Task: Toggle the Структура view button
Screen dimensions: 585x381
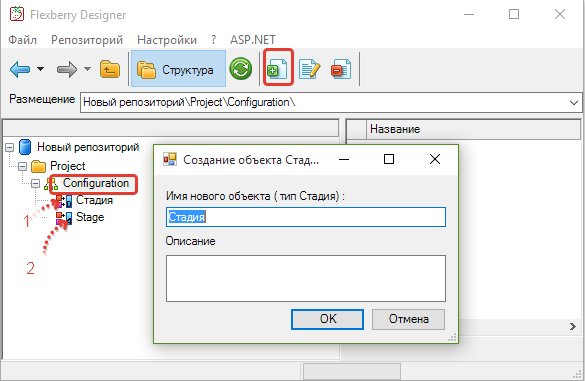Action: [x=178, y=69]
